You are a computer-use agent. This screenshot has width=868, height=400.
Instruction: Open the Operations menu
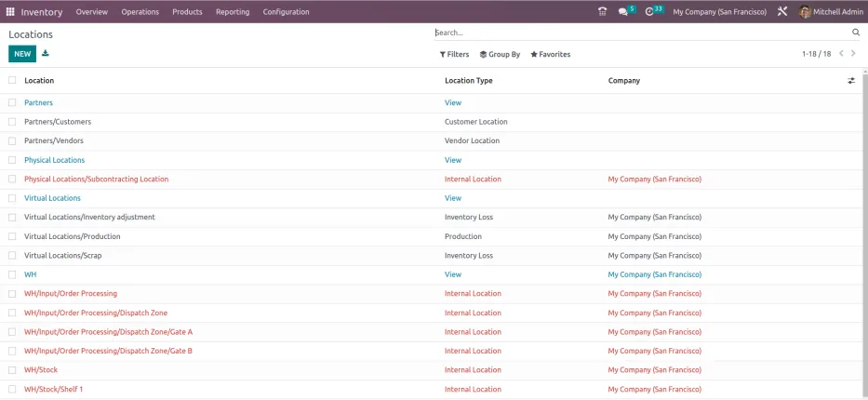140,11
